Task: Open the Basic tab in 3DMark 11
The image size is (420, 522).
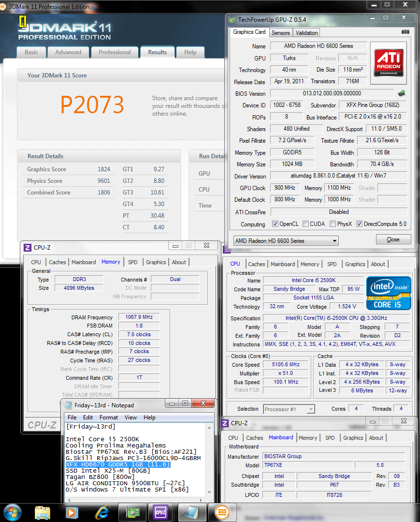Action: pyautogui.click(x=31, y=52)
